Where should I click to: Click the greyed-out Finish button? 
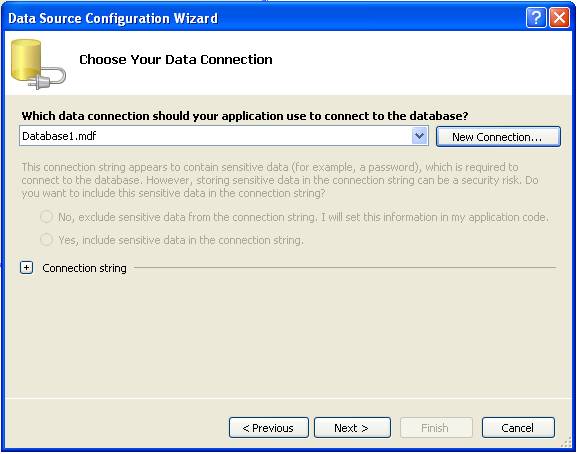coord(436,428)
